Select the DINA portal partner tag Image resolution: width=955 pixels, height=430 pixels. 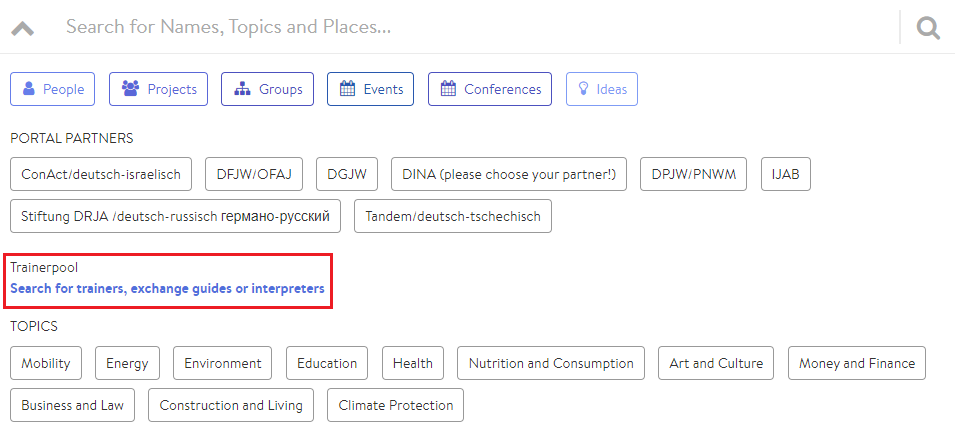[x=509, y=174]
